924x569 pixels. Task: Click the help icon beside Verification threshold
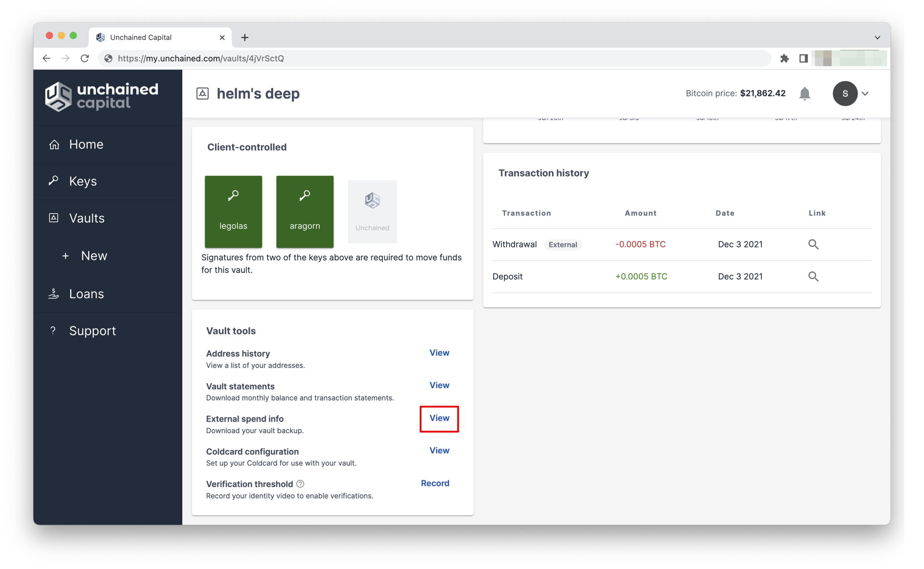point(300,484)
